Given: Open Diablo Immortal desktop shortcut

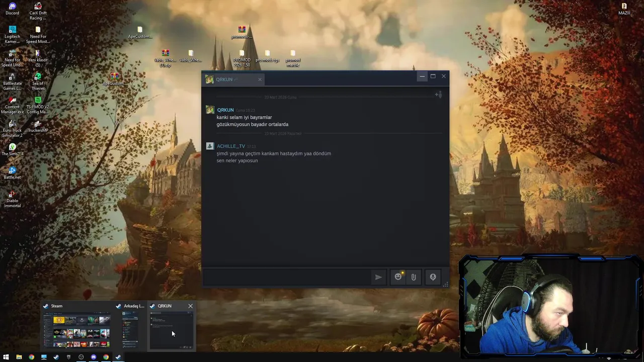Looking at the screenshot, I should coord(12,199).
